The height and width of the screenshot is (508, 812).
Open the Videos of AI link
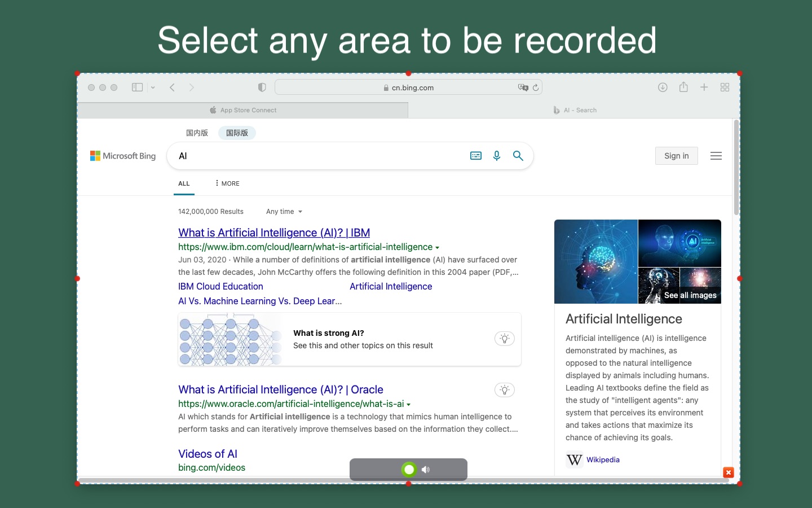(208, 454)
